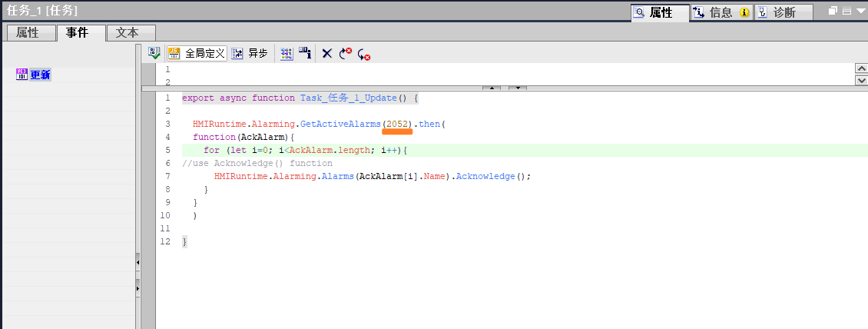Click the yellow info badge on 信息 tab
Image resolution: width=868 pixels, height=329 pixels.
click(x=744, y=13)
